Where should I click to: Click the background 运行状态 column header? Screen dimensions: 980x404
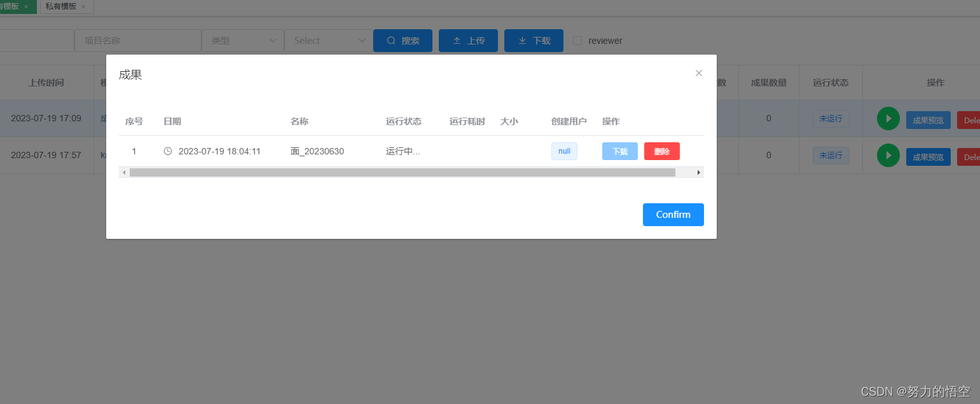[831, 83]
